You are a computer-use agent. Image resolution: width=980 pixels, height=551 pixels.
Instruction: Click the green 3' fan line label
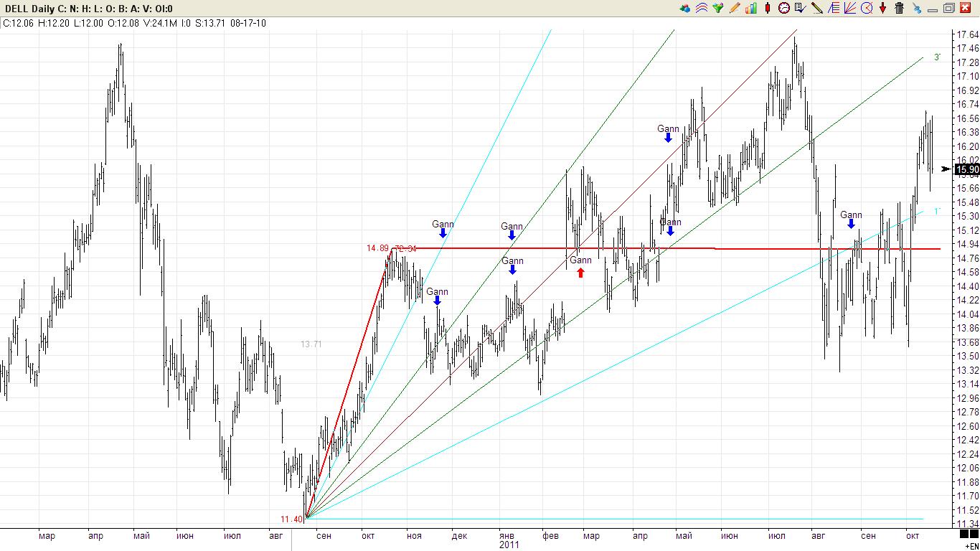(937, 57)
